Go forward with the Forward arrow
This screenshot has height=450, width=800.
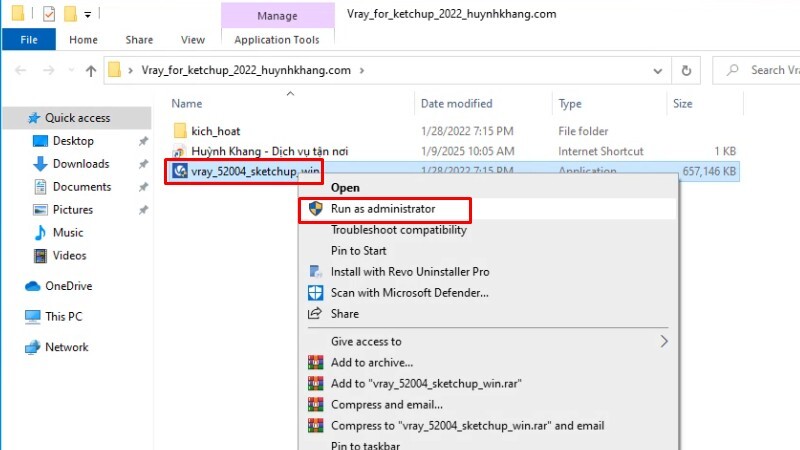point(48,70)
